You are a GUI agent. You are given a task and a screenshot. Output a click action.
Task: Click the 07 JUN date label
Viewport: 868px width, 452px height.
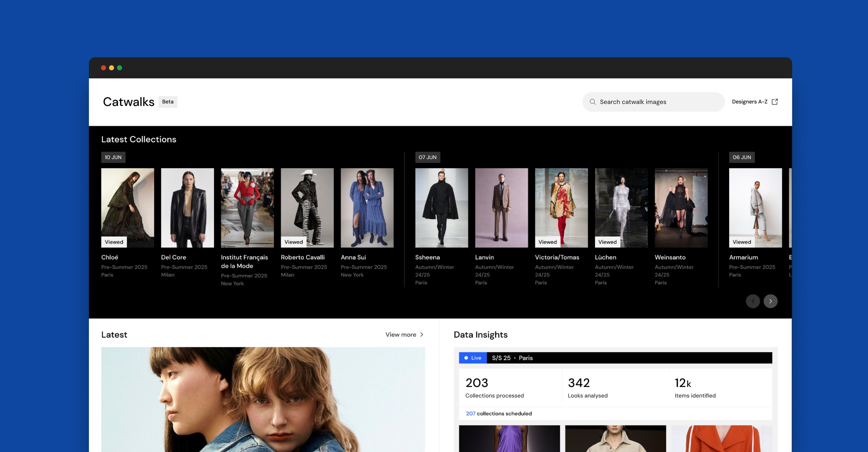pos(427,157)
